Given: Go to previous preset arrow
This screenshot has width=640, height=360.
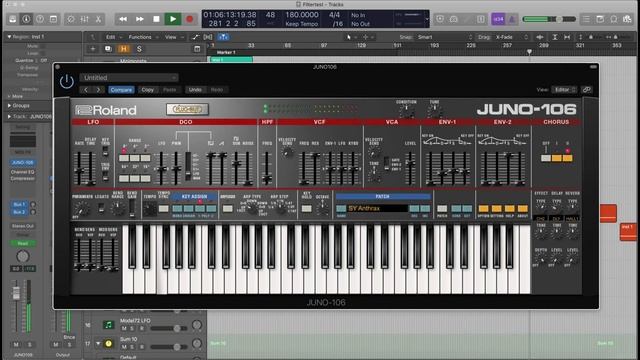Looking at the screenshot, I should point(86,90).
